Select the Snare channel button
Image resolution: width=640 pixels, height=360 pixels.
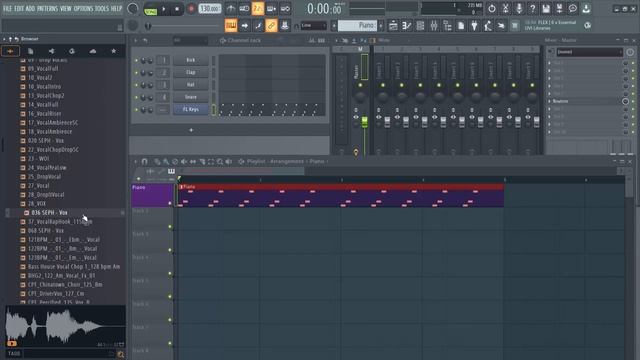click(x=191, y=97)
